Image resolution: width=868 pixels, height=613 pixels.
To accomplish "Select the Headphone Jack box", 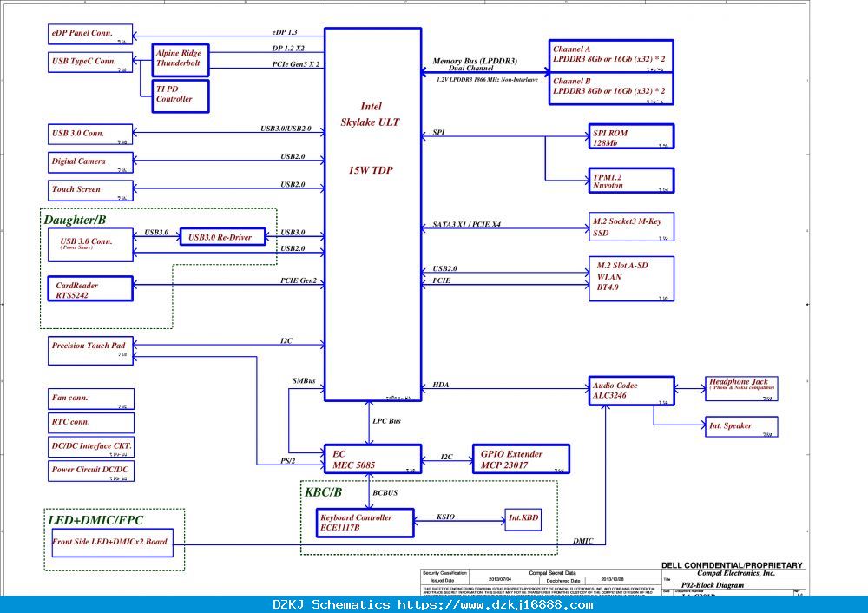I will (741, 388).
